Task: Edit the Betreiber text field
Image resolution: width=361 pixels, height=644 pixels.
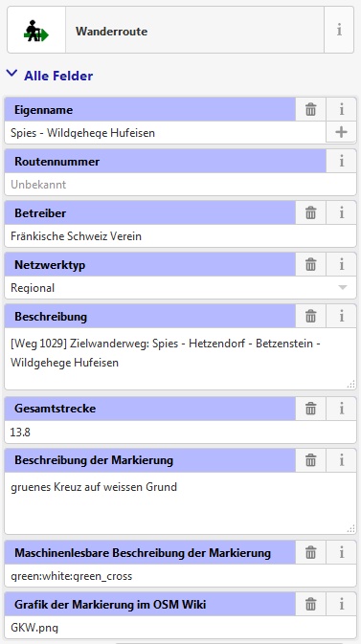Action: [180, 236]
